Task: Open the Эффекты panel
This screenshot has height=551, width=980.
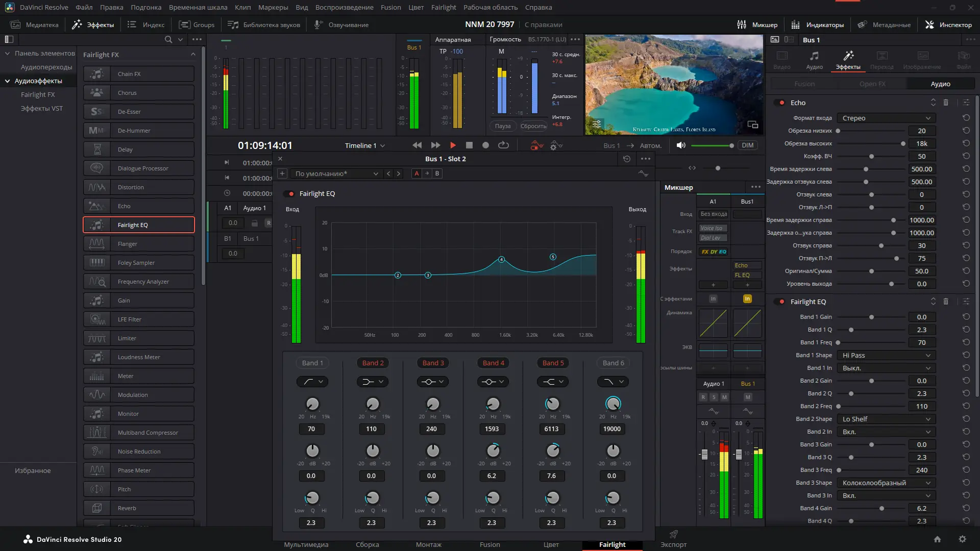Action: tap(93, 24)
